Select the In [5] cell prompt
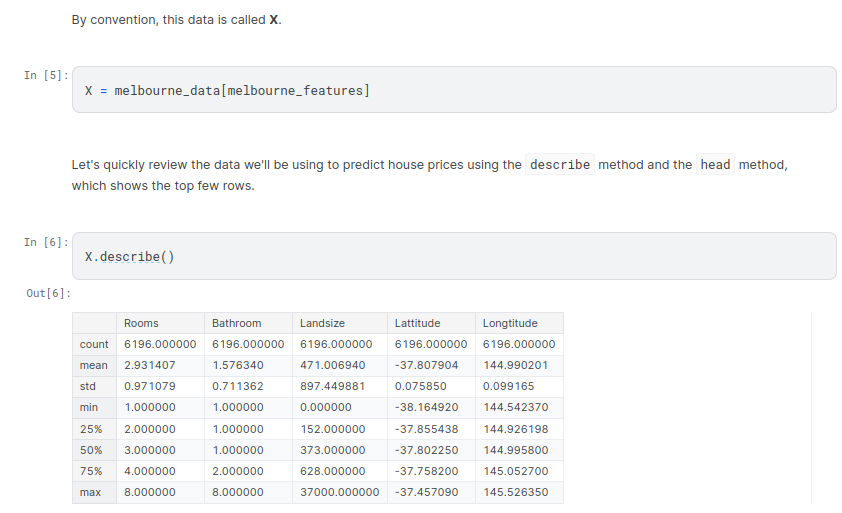The width and height of the screenshot is (842, 513). (46, 76)
